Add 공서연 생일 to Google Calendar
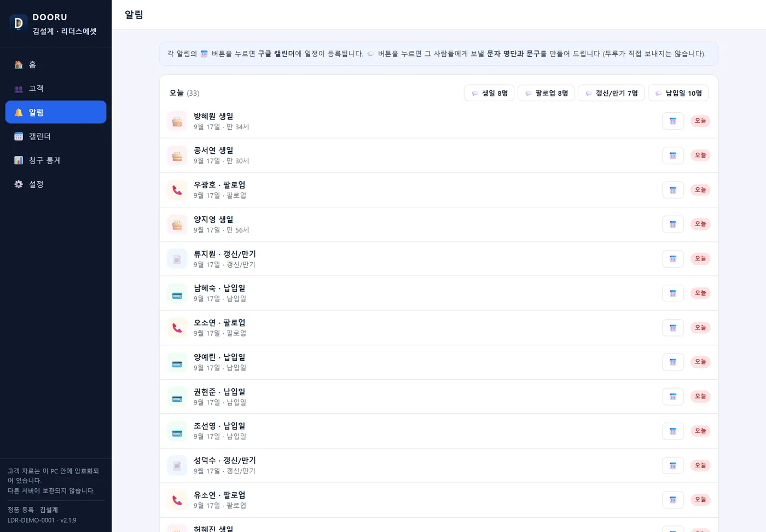Image resolution: width=766 pixels, height=532 pixels. click(673, 155)
